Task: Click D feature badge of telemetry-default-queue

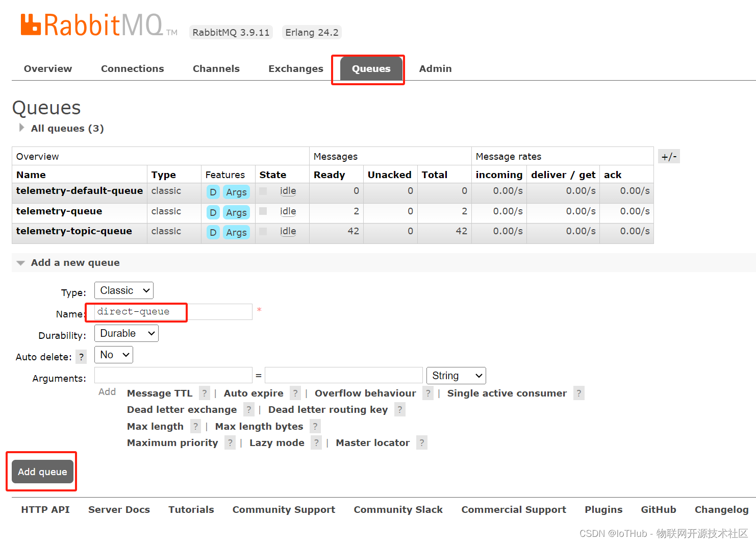Action: point(213,192)
